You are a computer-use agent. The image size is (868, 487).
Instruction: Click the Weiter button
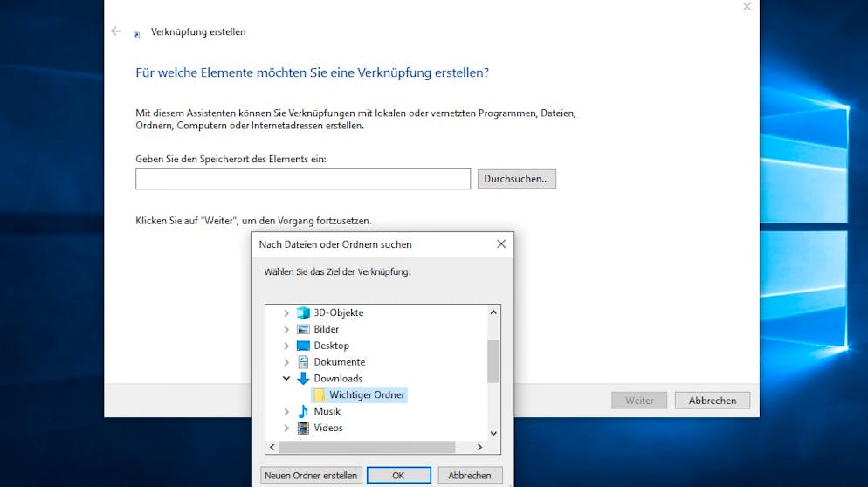(x=639, y=400)
